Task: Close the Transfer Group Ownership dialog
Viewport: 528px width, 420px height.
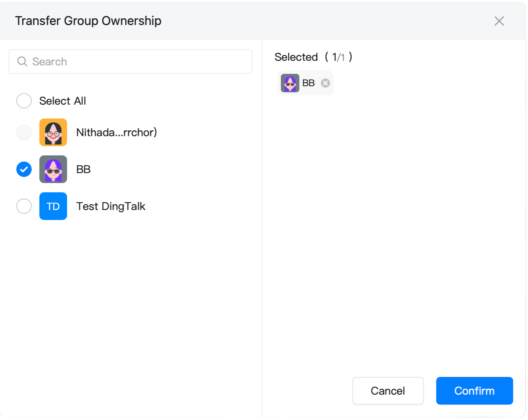Action: 499,21
